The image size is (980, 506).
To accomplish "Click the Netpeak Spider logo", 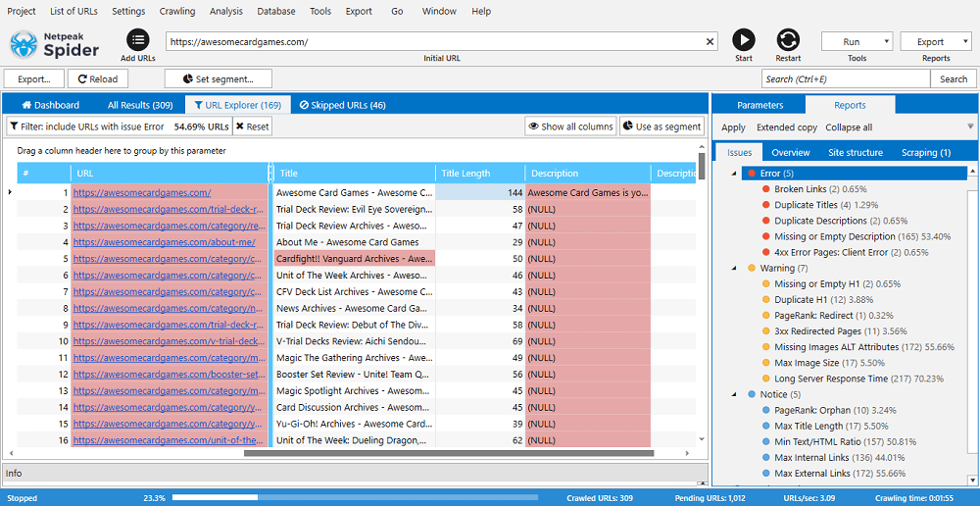I will pyautogui.click(x=54, y=44).
